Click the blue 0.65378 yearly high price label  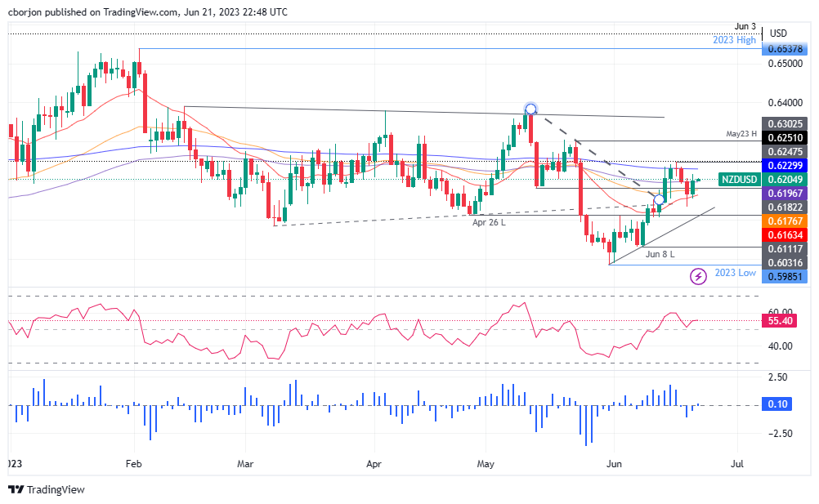786,49
